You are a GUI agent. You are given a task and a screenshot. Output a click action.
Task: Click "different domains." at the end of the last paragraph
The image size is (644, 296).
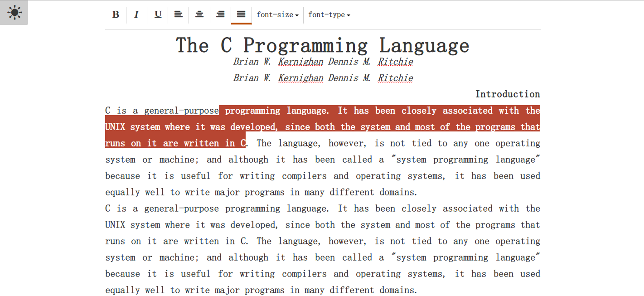click(373, 290)
